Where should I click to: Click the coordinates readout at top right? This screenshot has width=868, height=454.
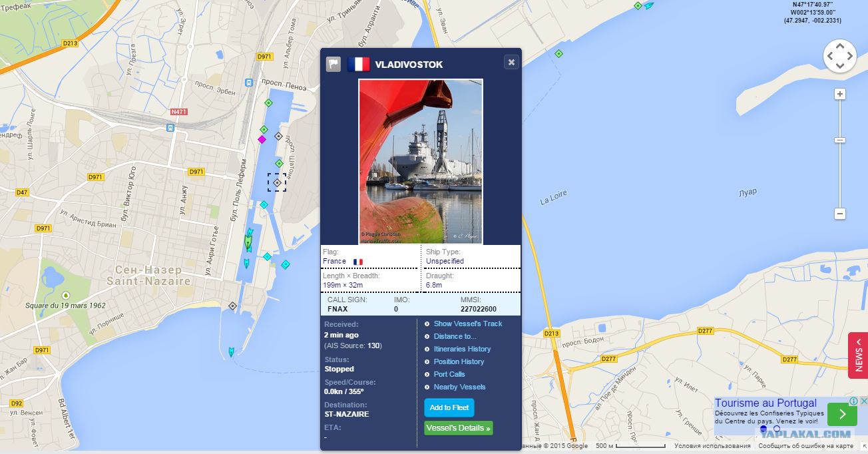click(x=812, y=13)
